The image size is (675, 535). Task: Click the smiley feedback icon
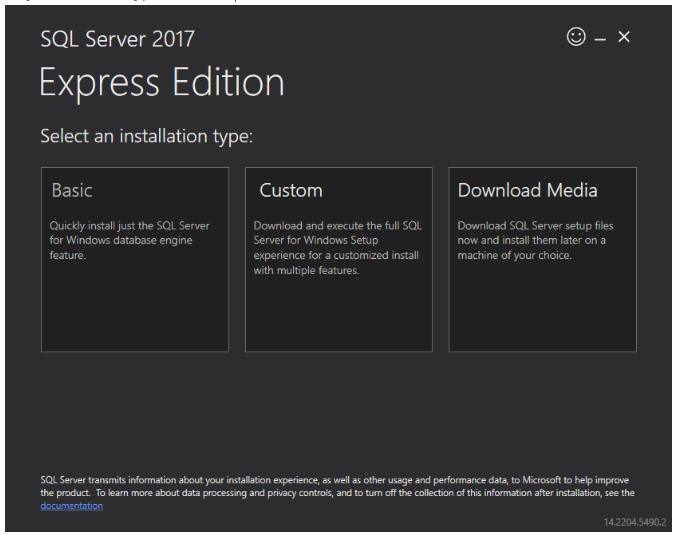pos(576,37)
